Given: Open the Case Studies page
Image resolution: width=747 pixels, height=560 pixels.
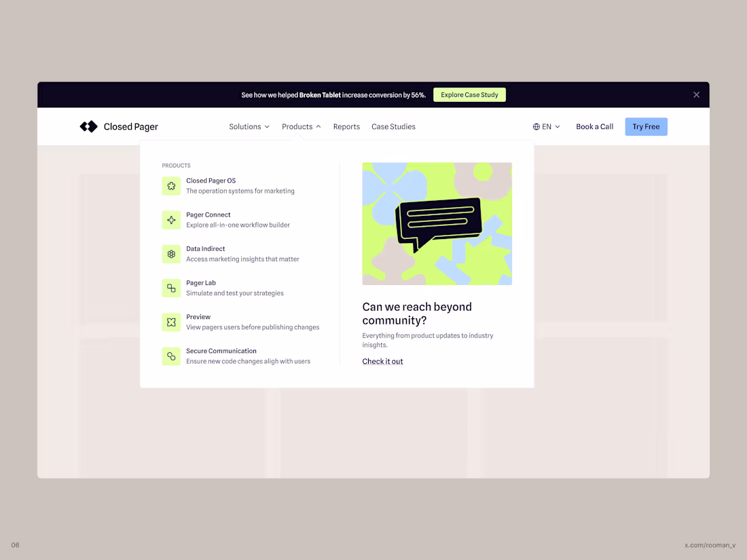Looking at the screenshot, I should (x=393, y=126).
